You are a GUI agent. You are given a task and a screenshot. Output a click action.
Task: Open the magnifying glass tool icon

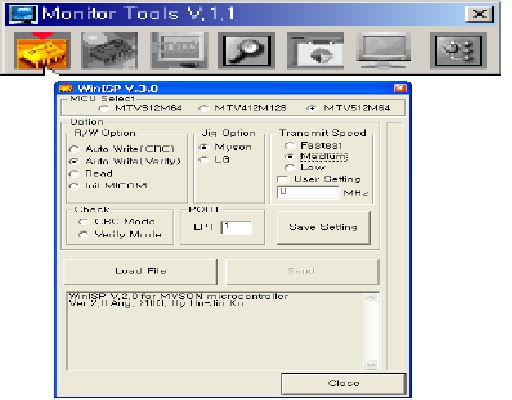pyautogui.click(x=246, y=51)
